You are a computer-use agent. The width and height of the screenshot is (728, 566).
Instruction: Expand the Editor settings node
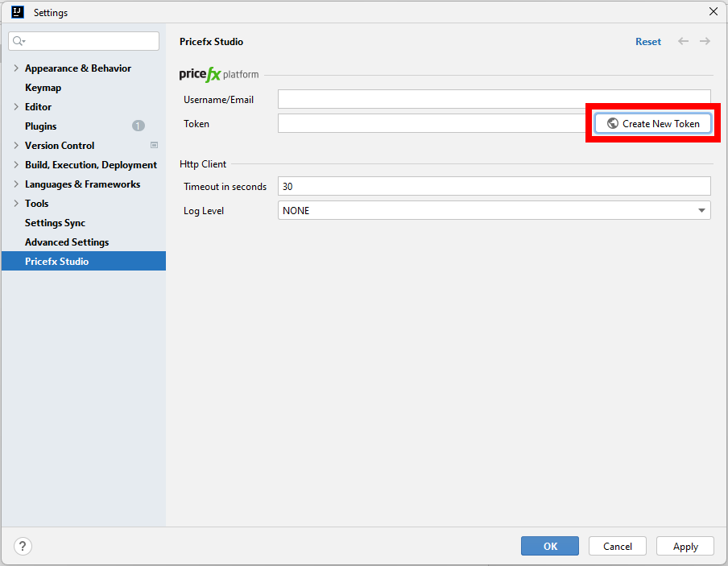[16, 107]
